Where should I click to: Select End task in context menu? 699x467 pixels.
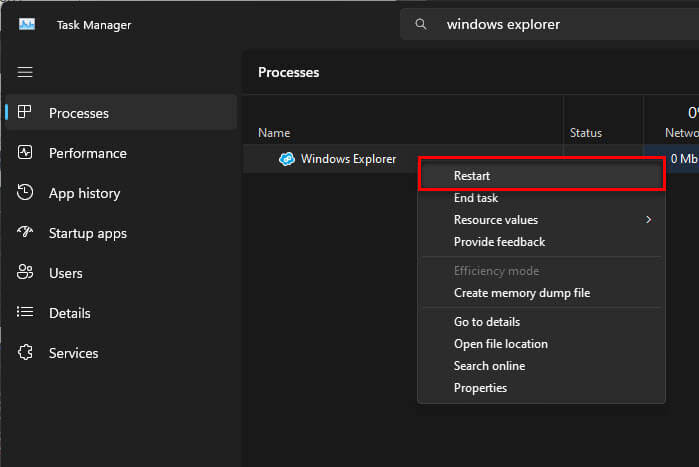(542, 198)
